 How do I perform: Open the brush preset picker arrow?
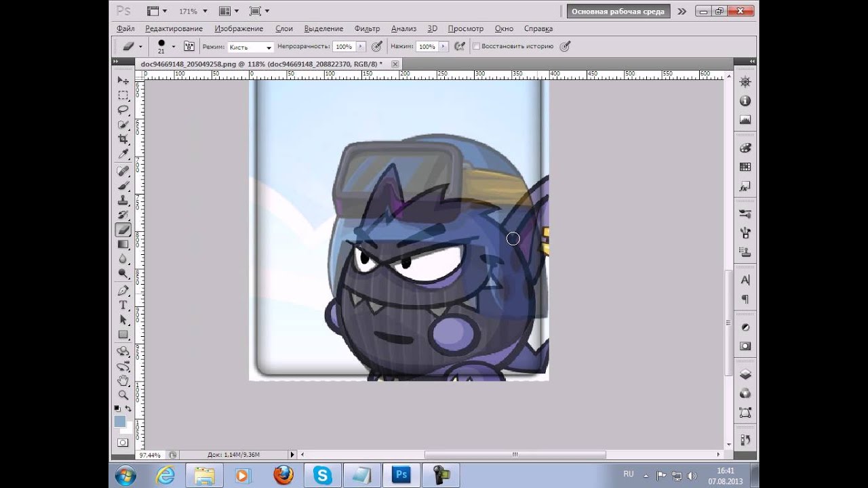pos(173,46)
